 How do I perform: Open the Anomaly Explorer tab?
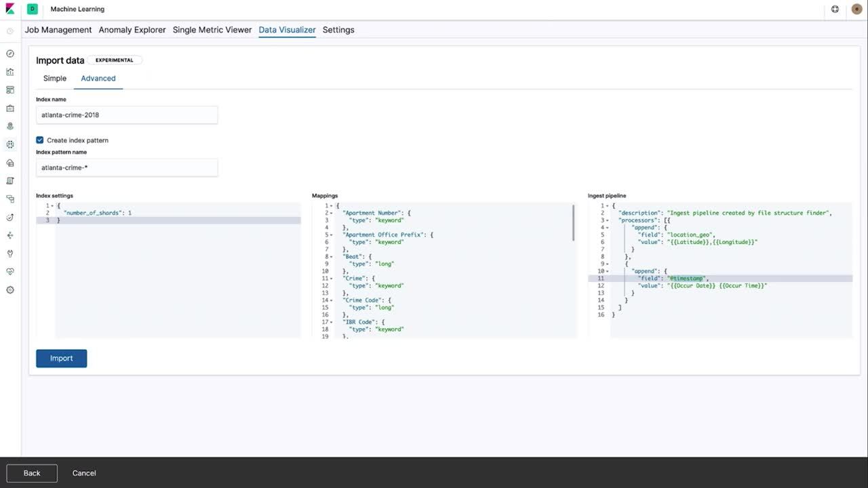pyautogui.click(x=132, y=30)
